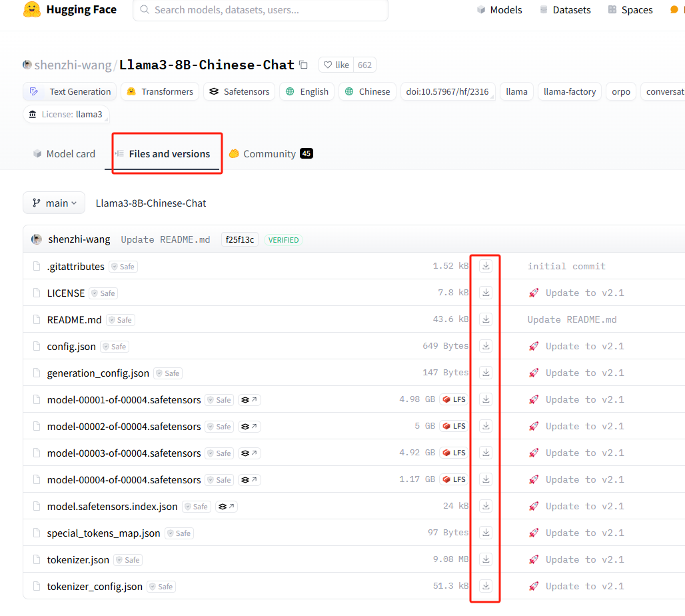Click the search models input field
The height and width of the screenshot is (616, 685).
coord(260,10)
